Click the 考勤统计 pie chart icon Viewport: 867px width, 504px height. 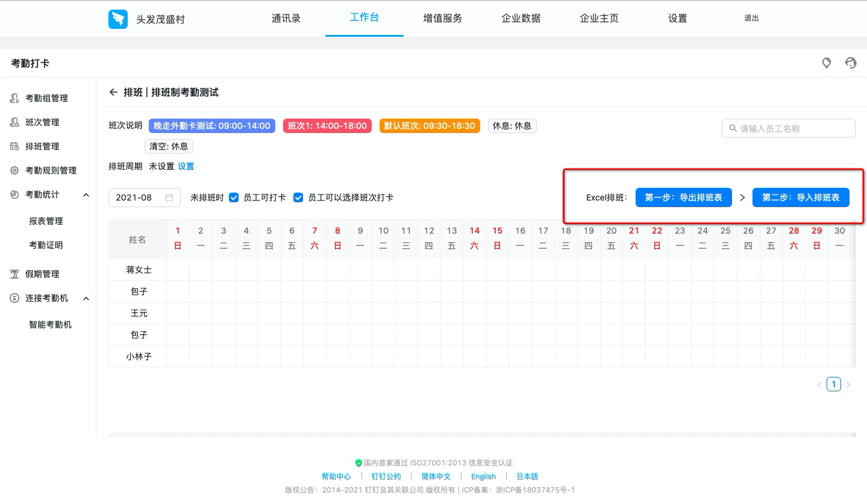[14, 194]
